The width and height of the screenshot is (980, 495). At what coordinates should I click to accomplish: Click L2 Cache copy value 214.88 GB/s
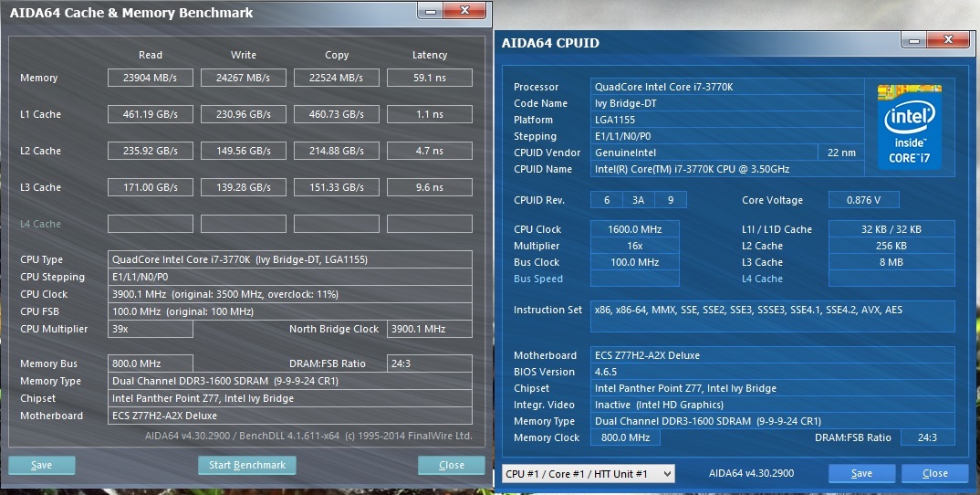click(x=337, y=151)
